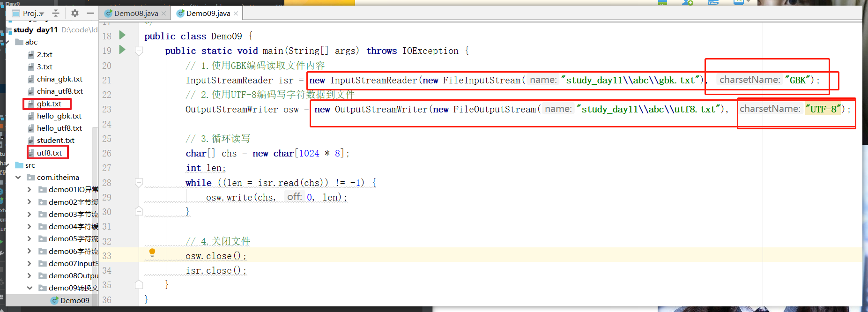Expand the demo04 package folder
Viewport: 868px width, 312px height.
coord(30,226)
